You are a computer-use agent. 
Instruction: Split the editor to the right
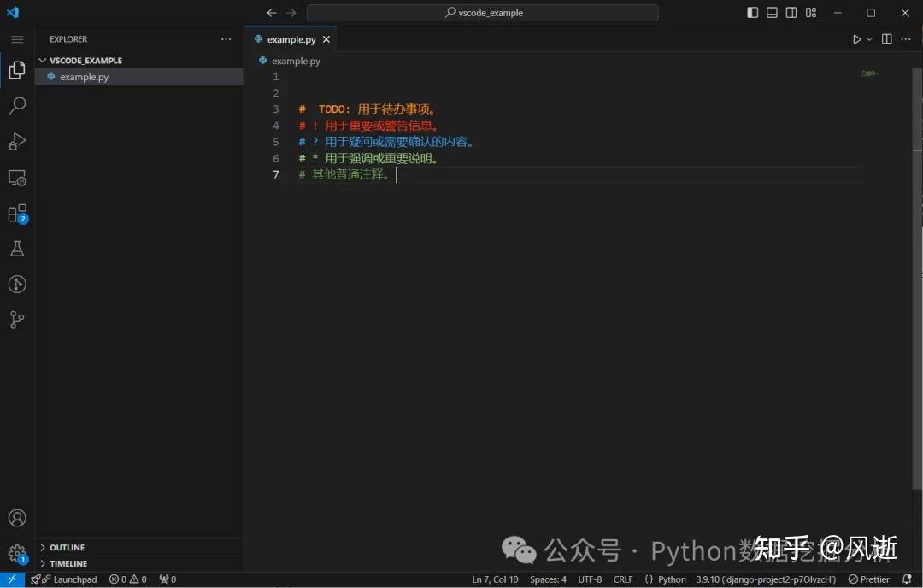tap(886, 38)
